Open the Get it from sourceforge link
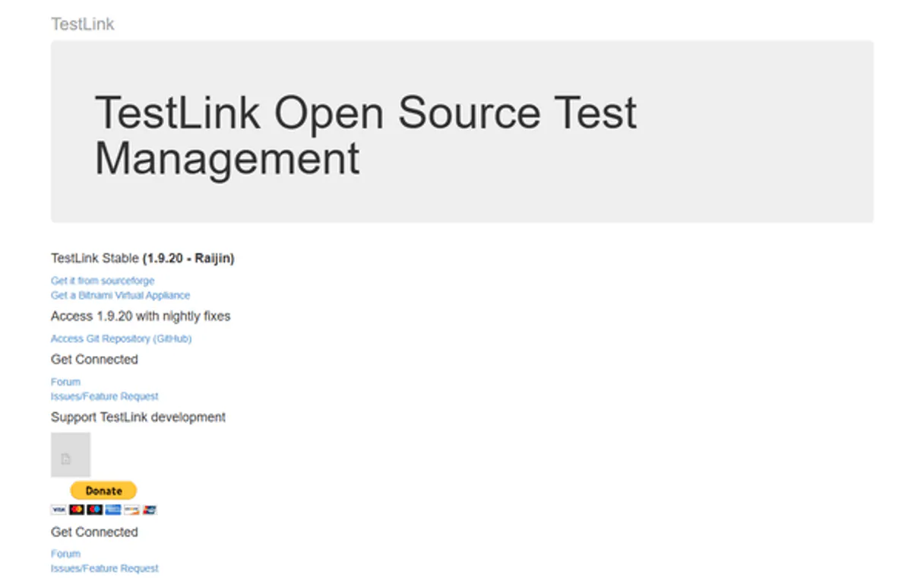The image size is (924, 578). (x=102, y=280)
